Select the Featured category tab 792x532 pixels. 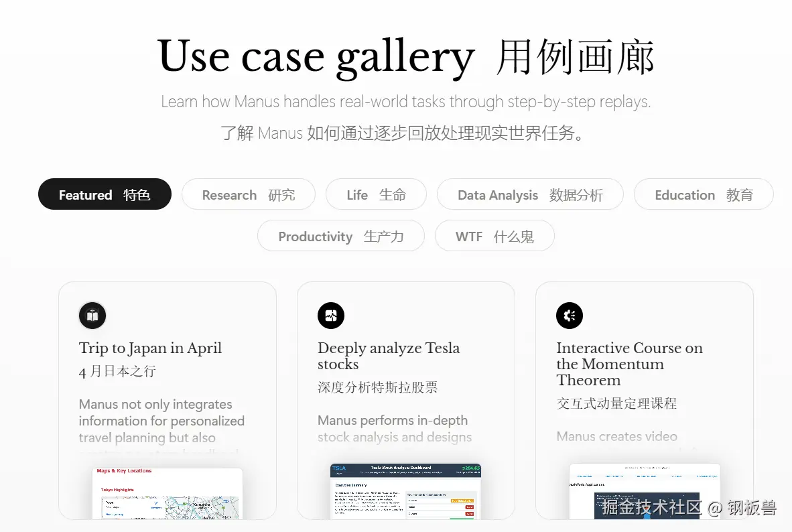tap(105, 194)
